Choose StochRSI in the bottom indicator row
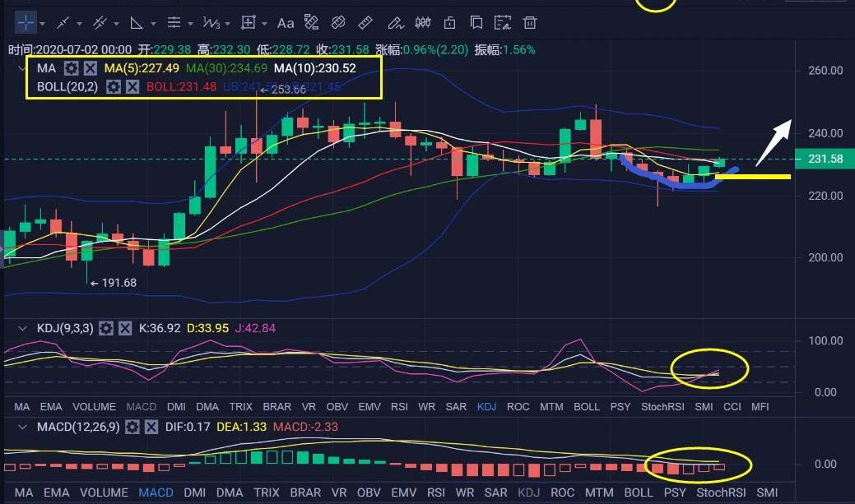 point(720,492)
